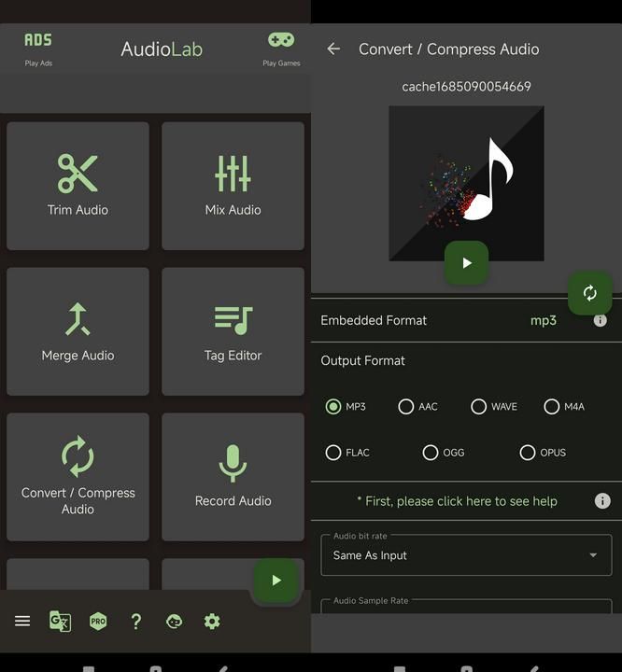Open the Trim Audio tool
Screen dimensions: 622x672
[78, 186]
